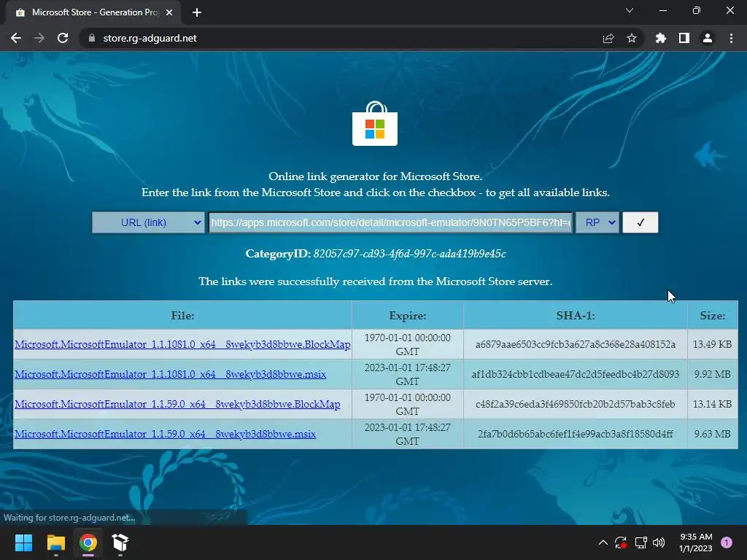Click the Expire: column header

(x=407, y=316)
